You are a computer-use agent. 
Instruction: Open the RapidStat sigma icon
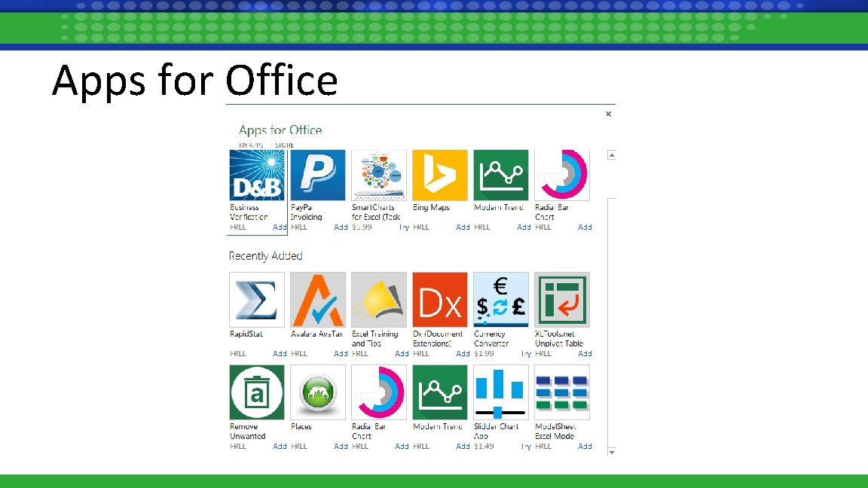click(257, 299)
